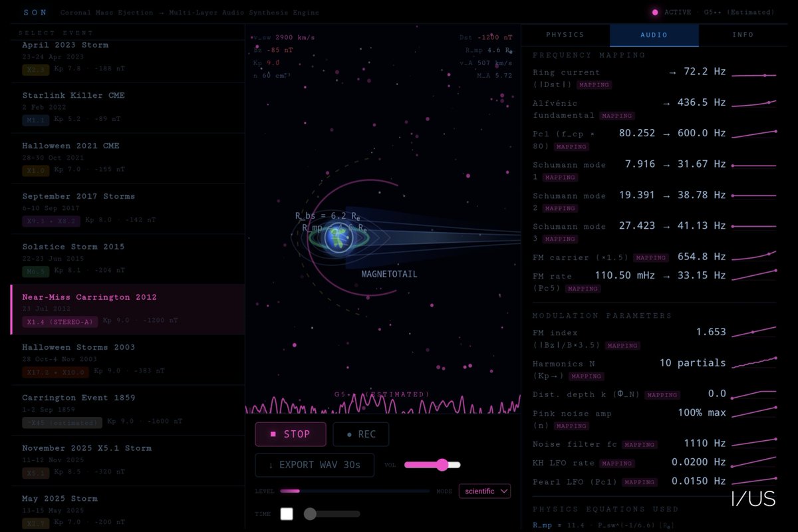Screen dimensions: 798x532
Task: Click the Dst -1200 nT readout
Action: coord(485,38)
